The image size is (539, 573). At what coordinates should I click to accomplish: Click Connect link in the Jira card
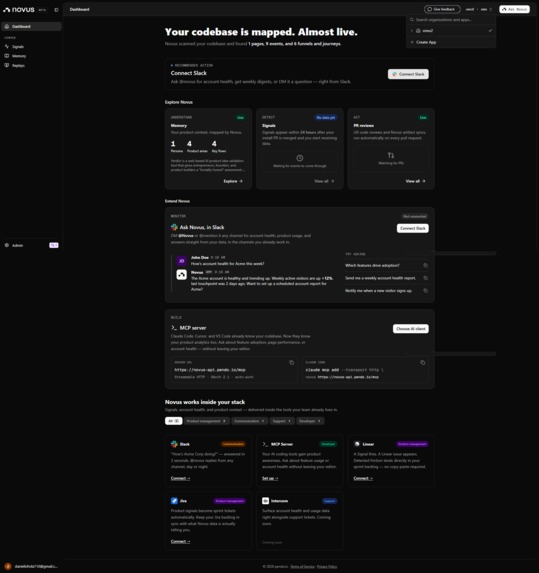pos(181,541)
